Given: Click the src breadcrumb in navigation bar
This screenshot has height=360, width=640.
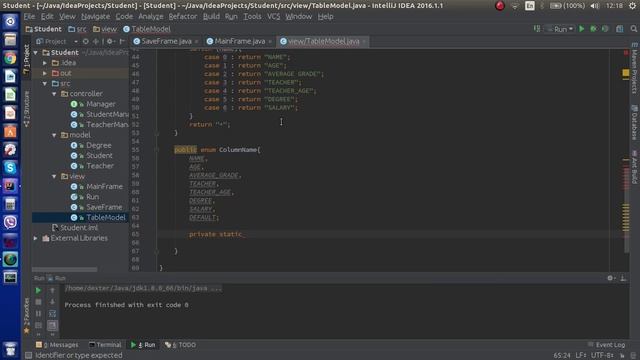Looking at the screenshot, I should 78,29.
